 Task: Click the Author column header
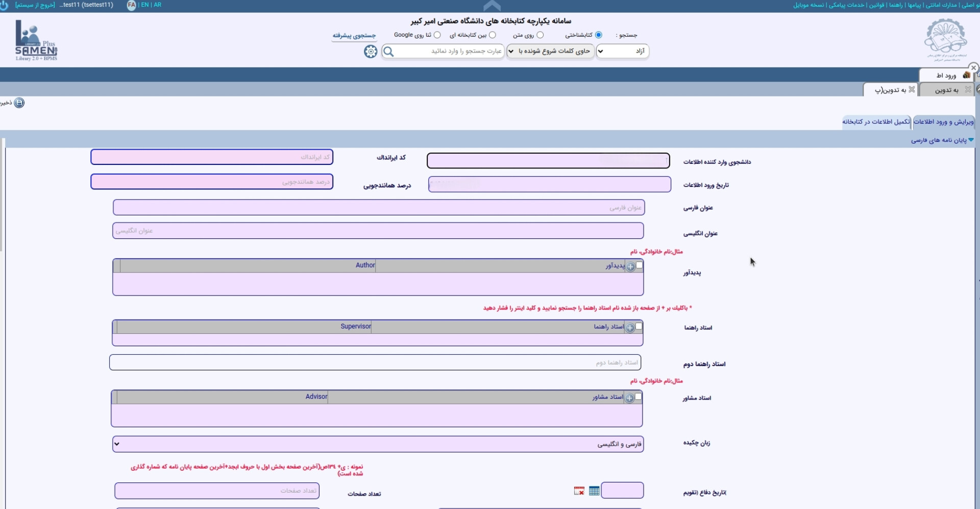coord(248,265)
